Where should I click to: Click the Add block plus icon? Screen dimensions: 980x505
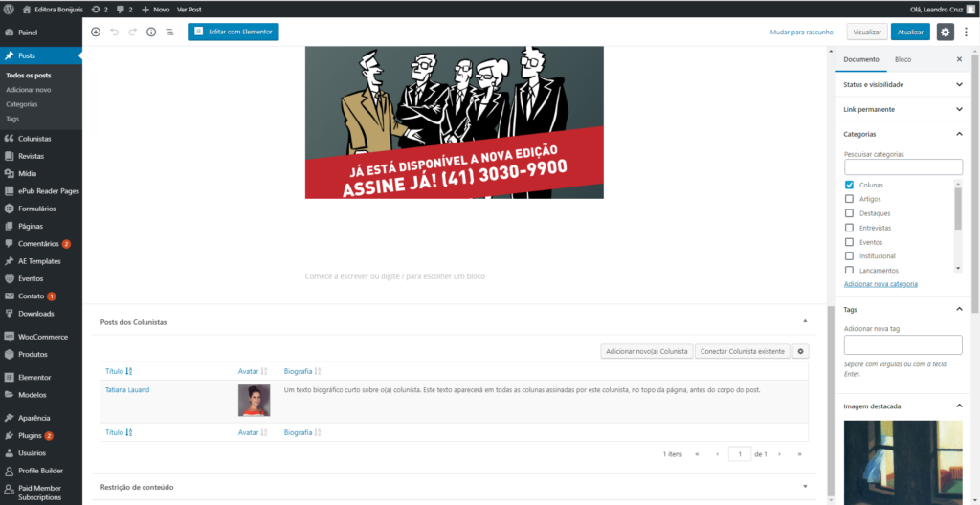pyautogui.click(x=96, y=32)
